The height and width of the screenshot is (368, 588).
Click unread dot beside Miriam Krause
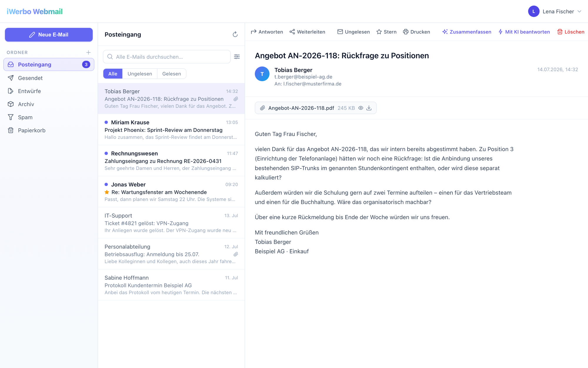click(x=106, y=122)
